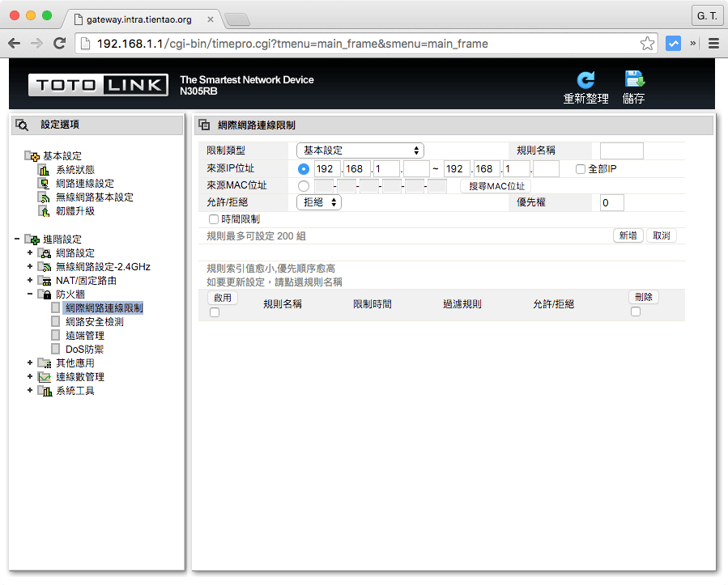Click the 儲存 save icon

pyautogui.click(x=633, y=80)
